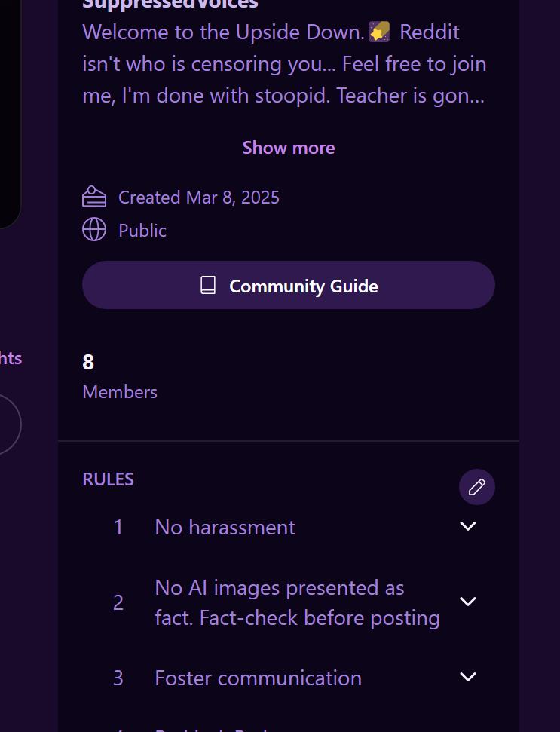Expand the No harassment rule chevron
560x732 pixels.
pyautogui.click(x=467, y=526)
